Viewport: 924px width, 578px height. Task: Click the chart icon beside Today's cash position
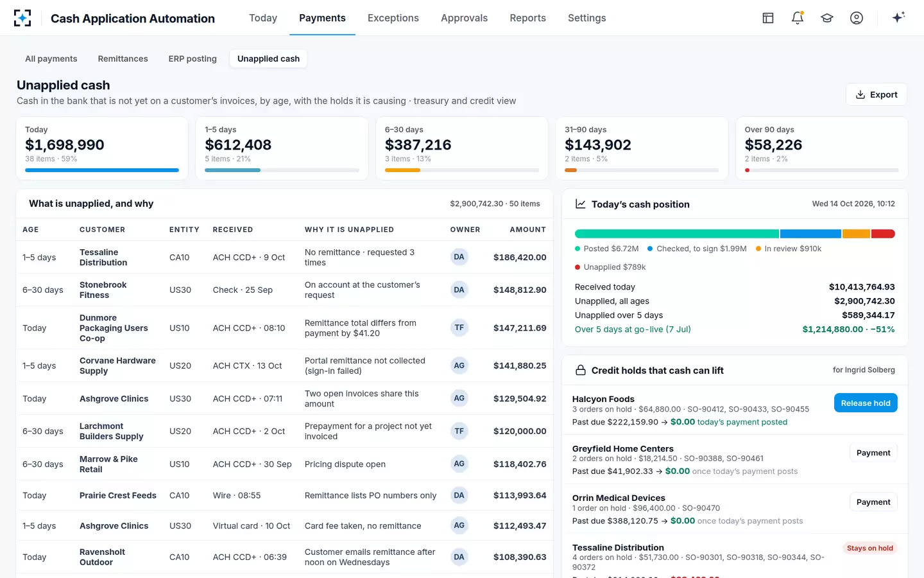click(x=581, y=204)
